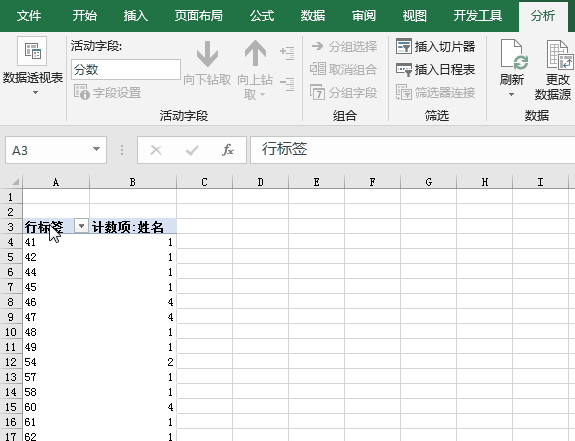Insert a slicer with 插入切片器
Image resolution: width=575 pixels, height=441 pixels.
[436, 47]
